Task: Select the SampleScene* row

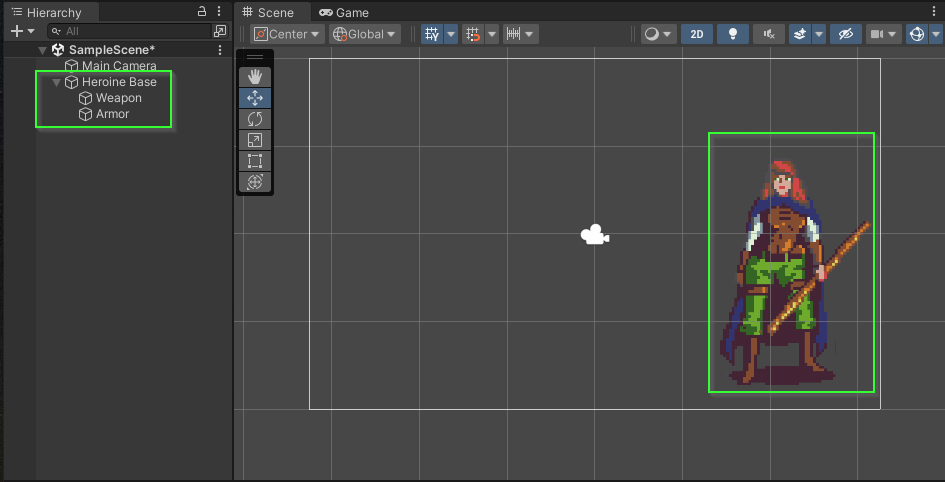Action: point(119,50)
